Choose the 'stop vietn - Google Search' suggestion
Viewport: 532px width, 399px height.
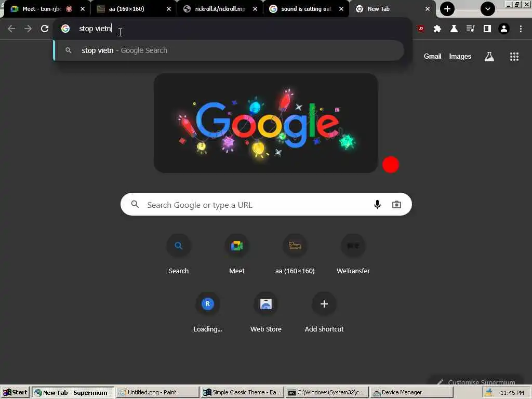[x=229, y=50]
